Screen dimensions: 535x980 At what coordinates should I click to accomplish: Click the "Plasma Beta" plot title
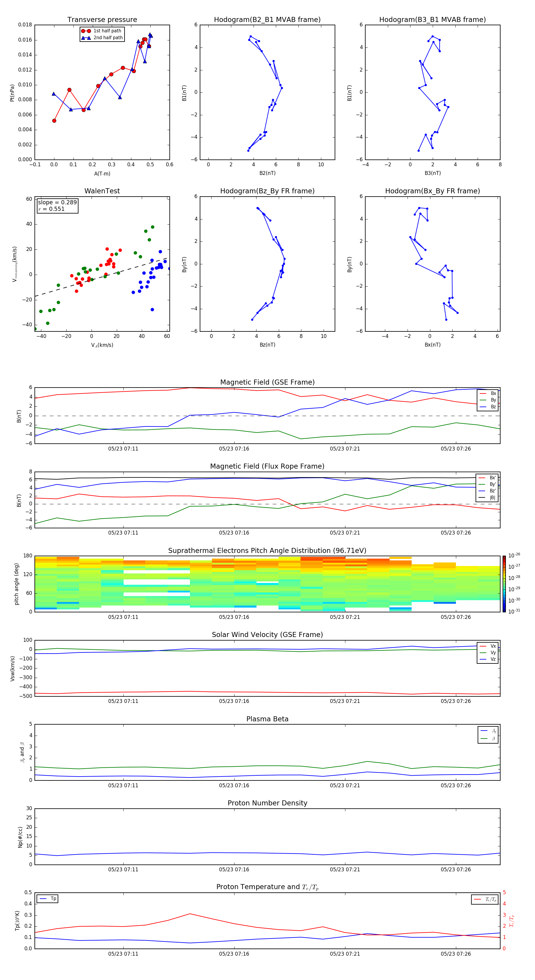coord(267,719)
